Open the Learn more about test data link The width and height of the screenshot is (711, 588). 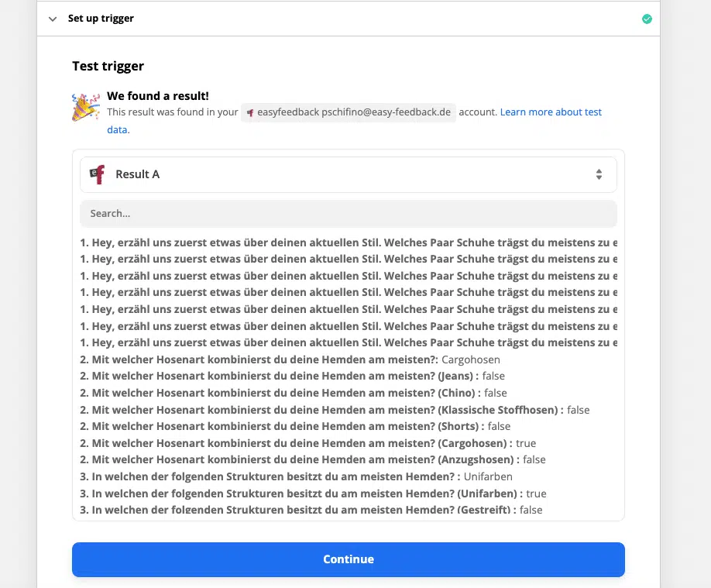[551, 112]
